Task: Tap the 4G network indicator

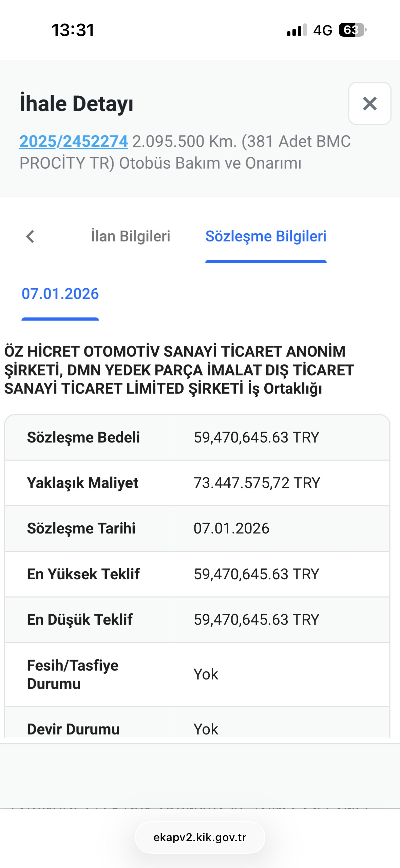Action: [x=322, y=30]
